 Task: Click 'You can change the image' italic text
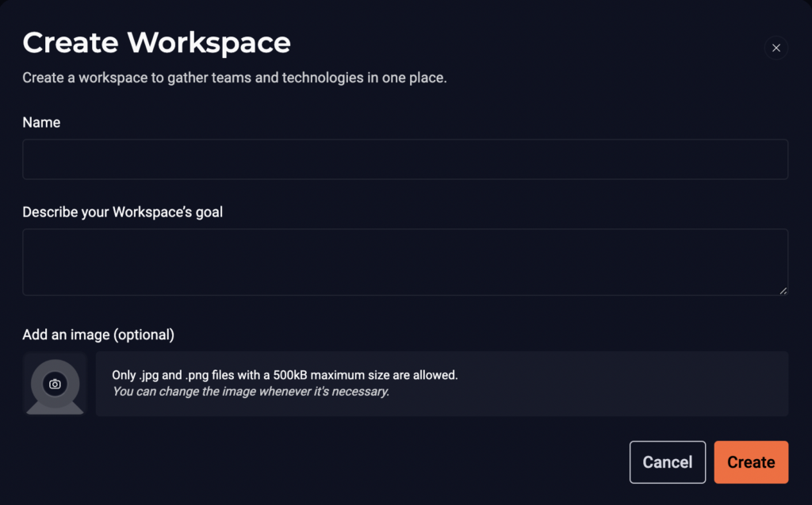[x=251, y=392]
